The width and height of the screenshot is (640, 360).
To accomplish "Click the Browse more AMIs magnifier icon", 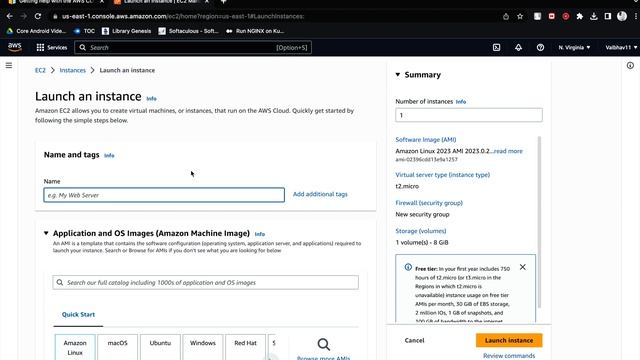I will [324, 344].
